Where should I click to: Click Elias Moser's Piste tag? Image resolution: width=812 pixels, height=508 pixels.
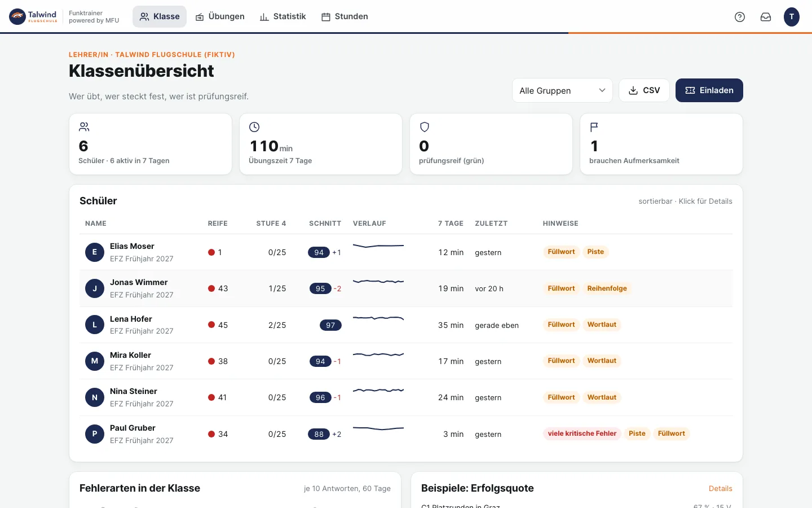(595, 252)
